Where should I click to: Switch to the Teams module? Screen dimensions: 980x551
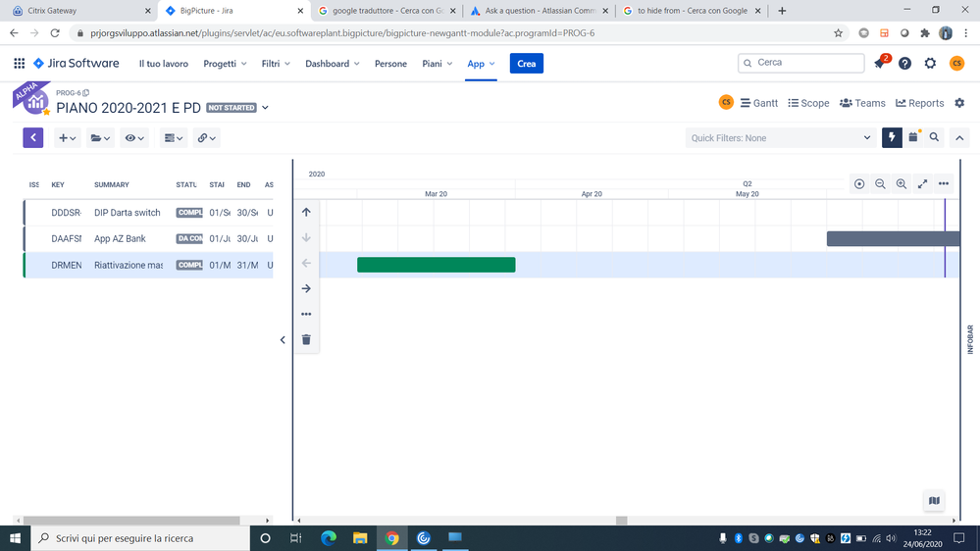pos(862,103)
